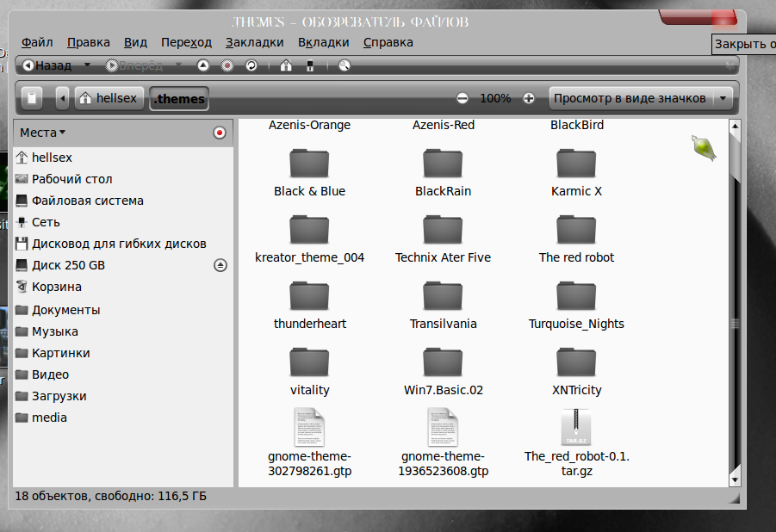Click the computer toolbar icon
The image size is (776, 532).
[x=310, y=65]
